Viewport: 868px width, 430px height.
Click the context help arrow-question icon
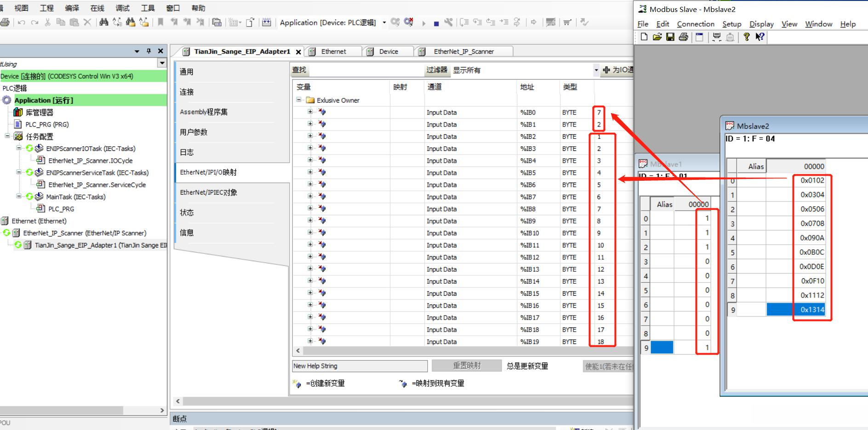pos(760,37)
